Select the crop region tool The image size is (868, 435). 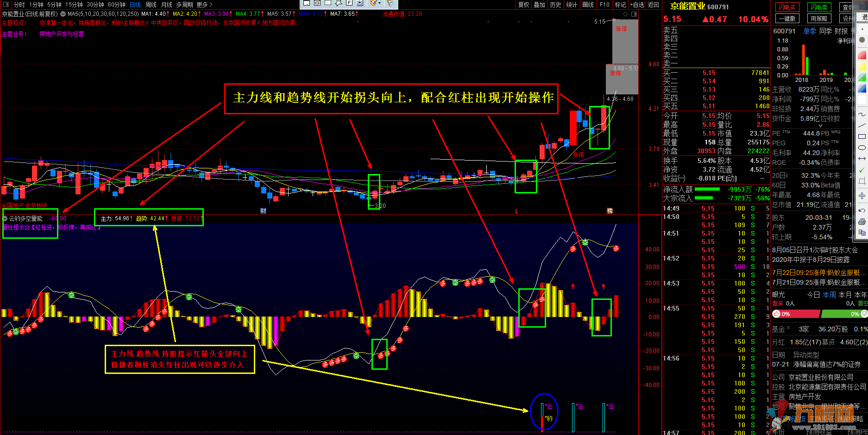pos(862,181)
